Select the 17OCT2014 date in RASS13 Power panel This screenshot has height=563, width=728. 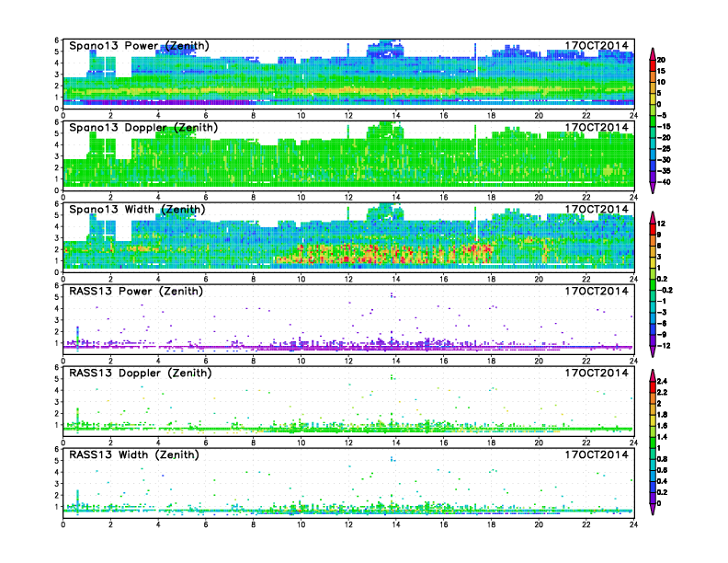(x=597, y=291)
